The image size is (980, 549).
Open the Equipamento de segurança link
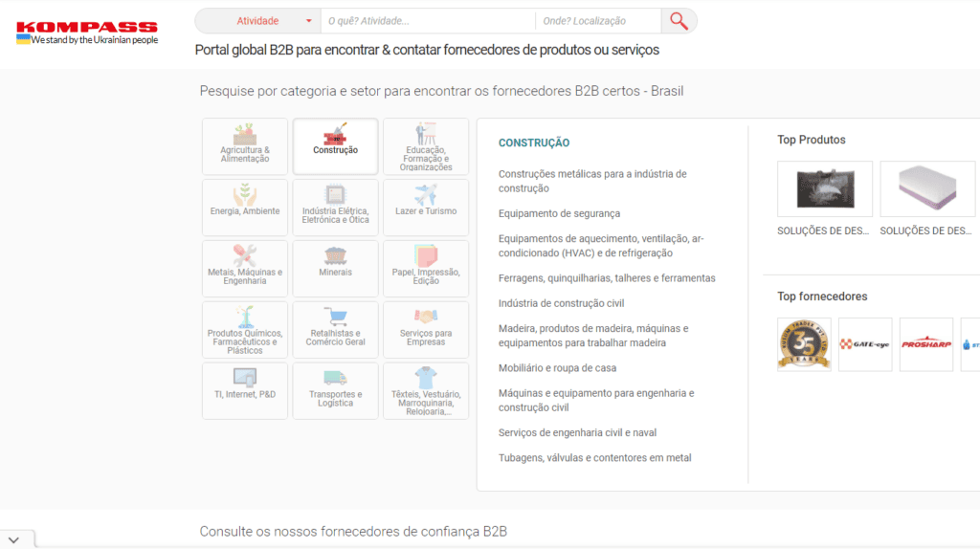click(x=559, y=213)
